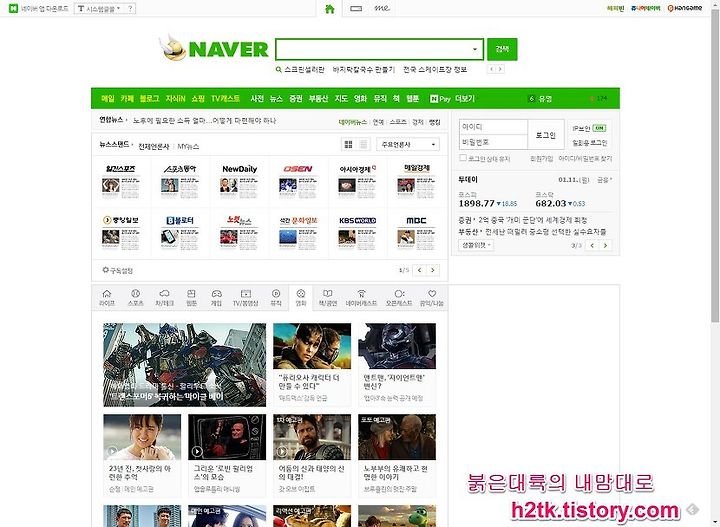Open the 스포츠 ball icon tab

click(x=135, y=297)
